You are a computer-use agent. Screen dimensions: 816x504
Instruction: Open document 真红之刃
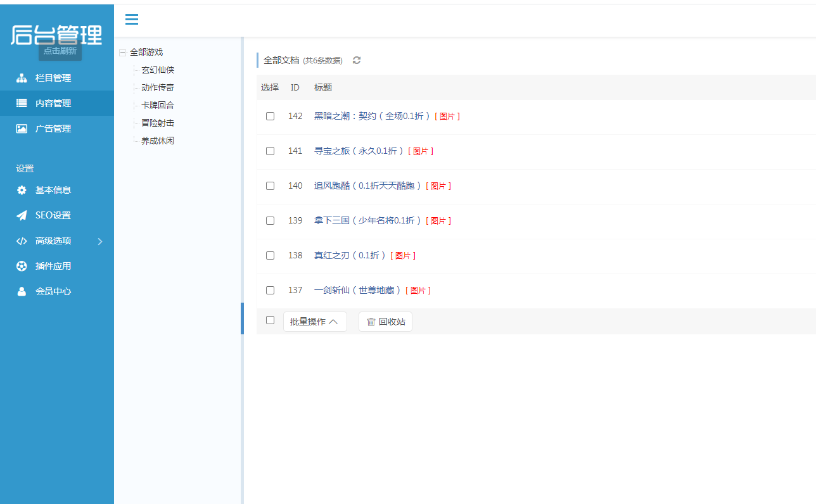tap(350, 255)
